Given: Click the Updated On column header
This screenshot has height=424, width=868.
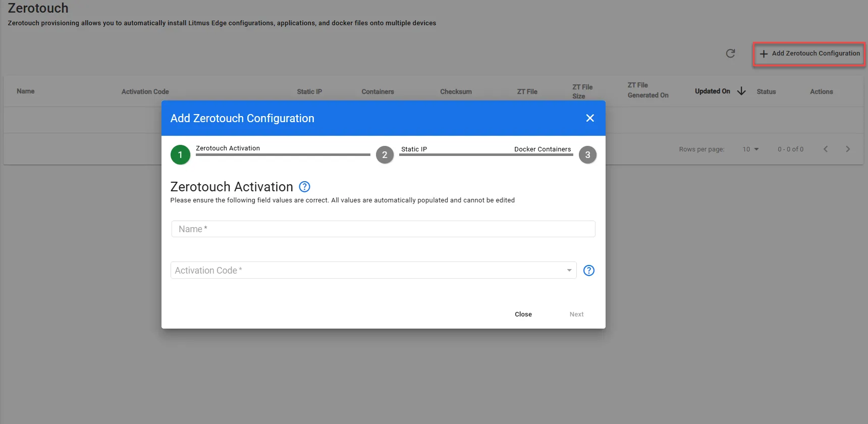Looking at the screenshot, I should [x=713, y=91].
